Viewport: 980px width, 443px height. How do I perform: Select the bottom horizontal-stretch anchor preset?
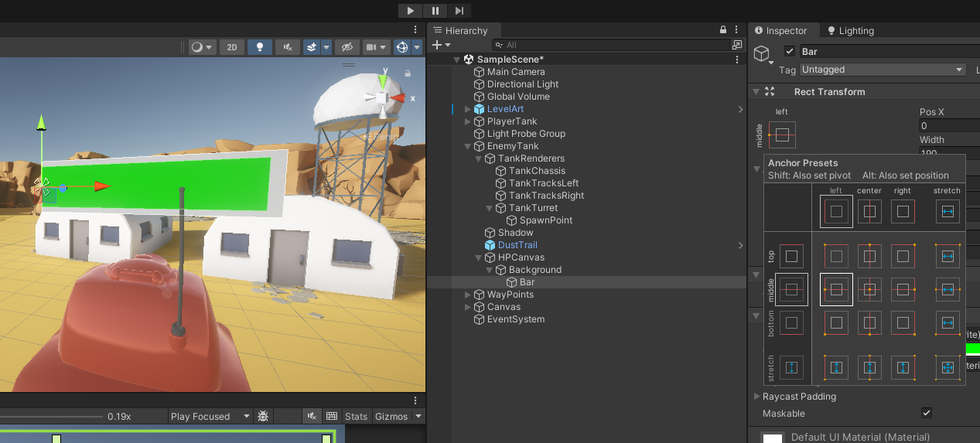pyautogui.click(x=948, y=323)
